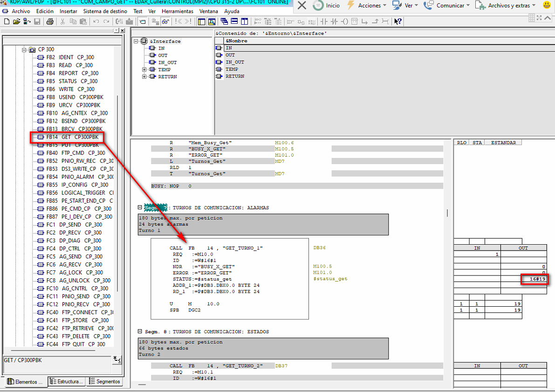
Task: Collapse the CP 300 library folder
Action: click(x=24, y=49)
